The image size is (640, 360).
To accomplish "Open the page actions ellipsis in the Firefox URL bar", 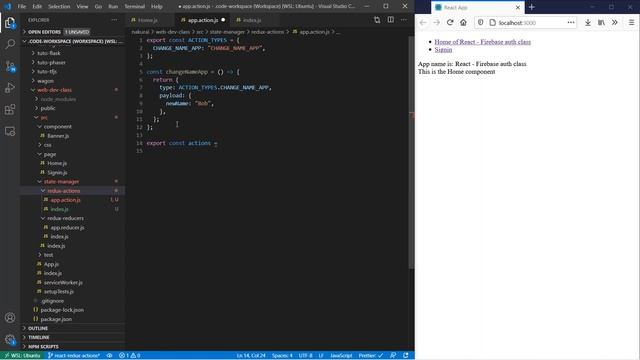I will 571,23.
